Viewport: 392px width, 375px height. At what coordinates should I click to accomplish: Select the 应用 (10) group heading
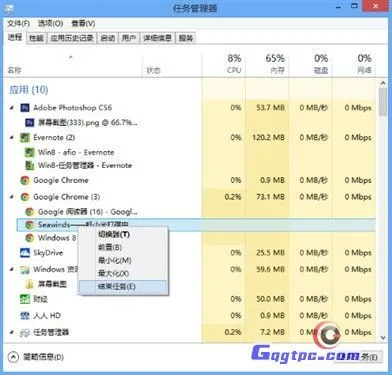[29, 90]
